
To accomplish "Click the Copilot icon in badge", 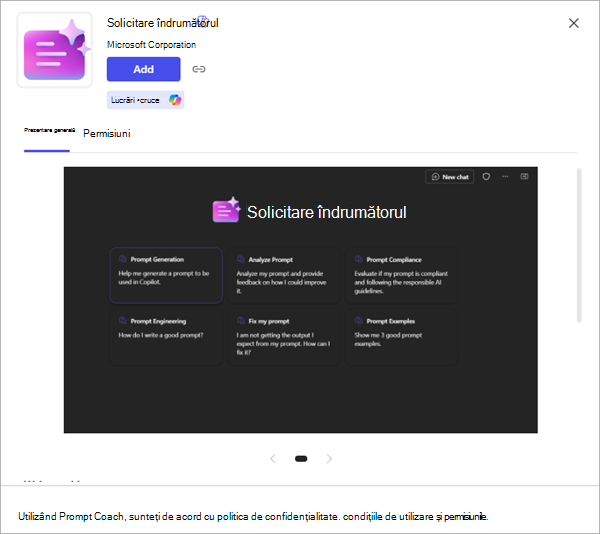I will pyautogui.click(x=175, y=100).
